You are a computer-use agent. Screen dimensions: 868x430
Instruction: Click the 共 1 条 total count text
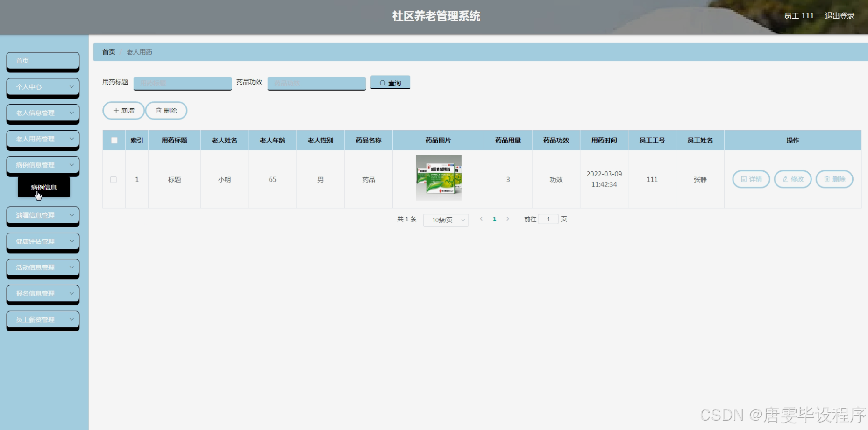pos(406,219)
